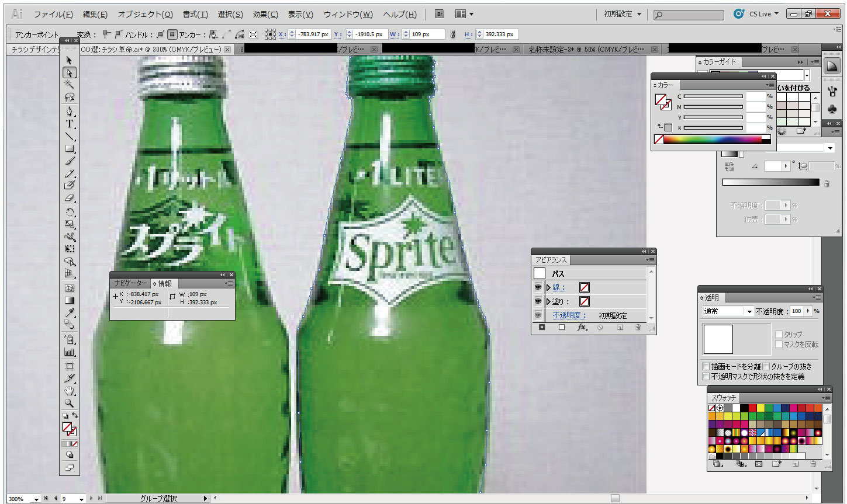Pick the Paintbrush tool
This screenshot has height=504, width=847.
70,161
